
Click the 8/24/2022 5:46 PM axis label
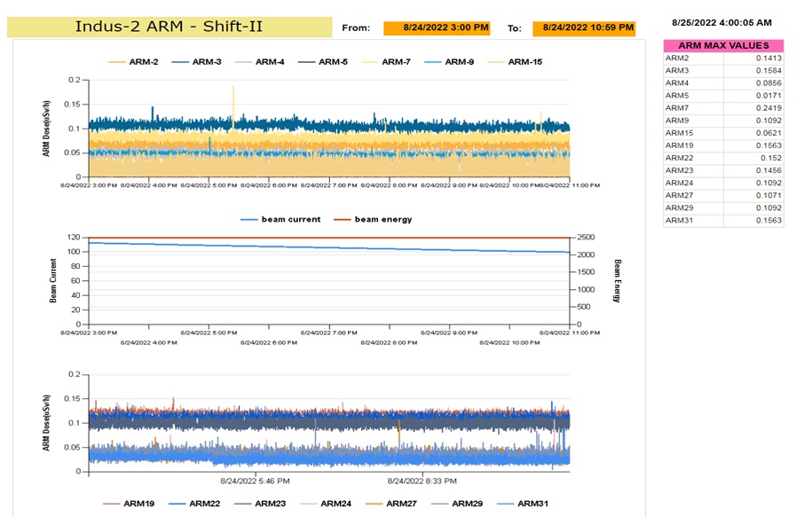coord(255,481)
